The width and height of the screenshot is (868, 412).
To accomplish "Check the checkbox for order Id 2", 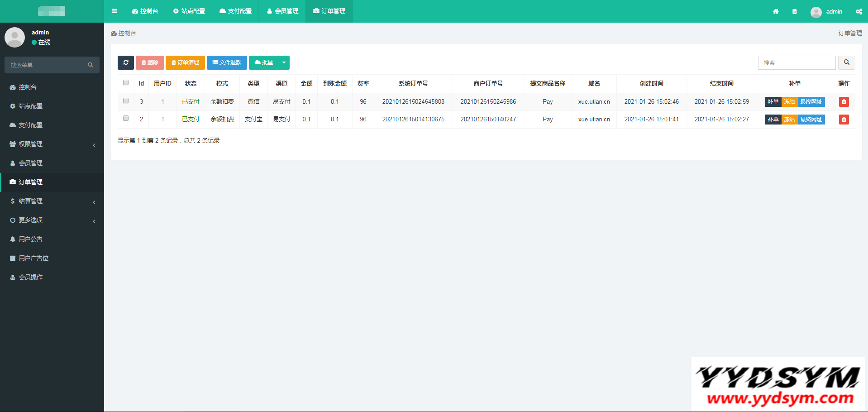I will point(126,119).
